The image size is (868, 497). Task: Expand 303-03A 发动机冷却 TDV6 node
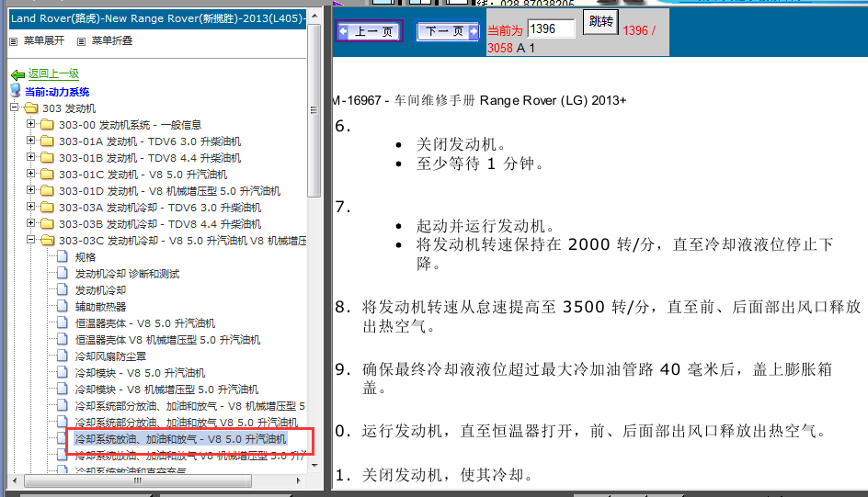click(x=31, y=207)
